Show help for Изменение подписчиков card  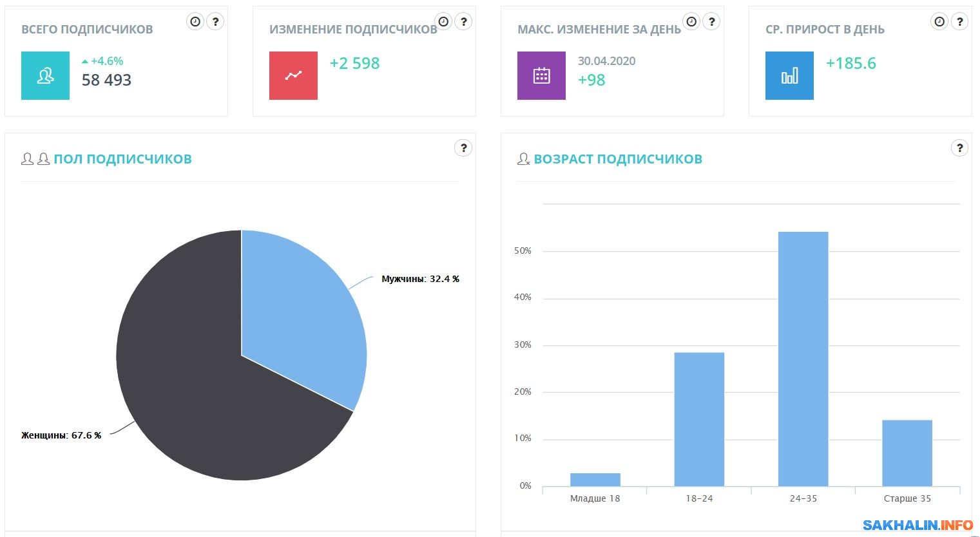point(463,21)
